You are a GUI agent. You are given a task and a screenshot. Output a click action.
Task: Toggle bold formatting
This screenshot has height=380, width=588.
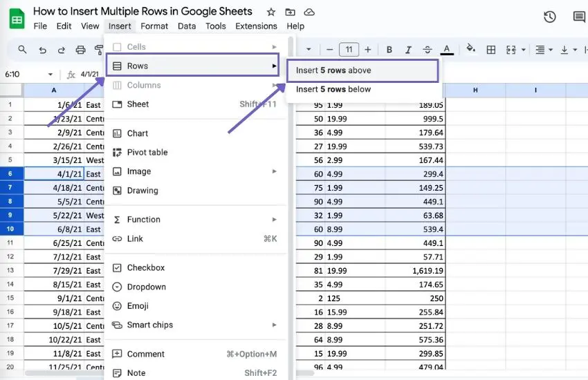[389, 50]
